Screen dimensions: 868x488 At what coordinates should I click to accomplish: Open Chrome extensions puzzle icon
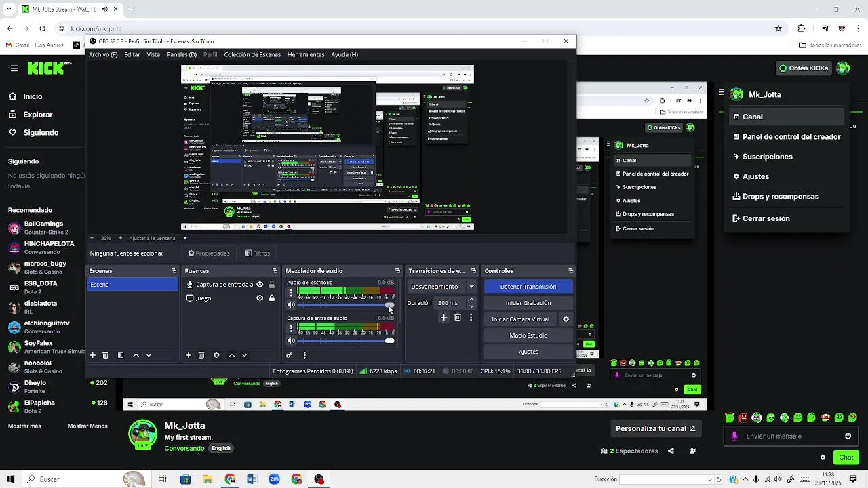(x=802, y=28)
